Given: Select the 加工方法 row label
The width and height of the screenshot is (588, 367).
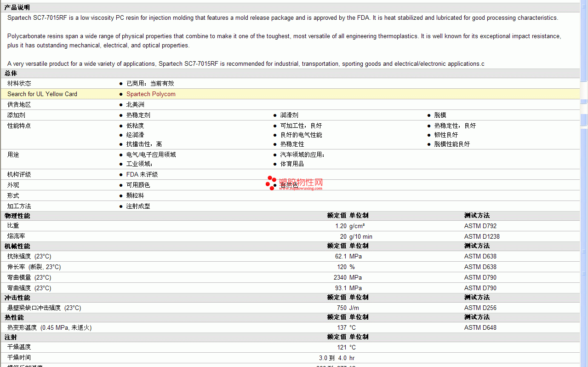Looking at the screenshot, I should click(x=19, y=206).
